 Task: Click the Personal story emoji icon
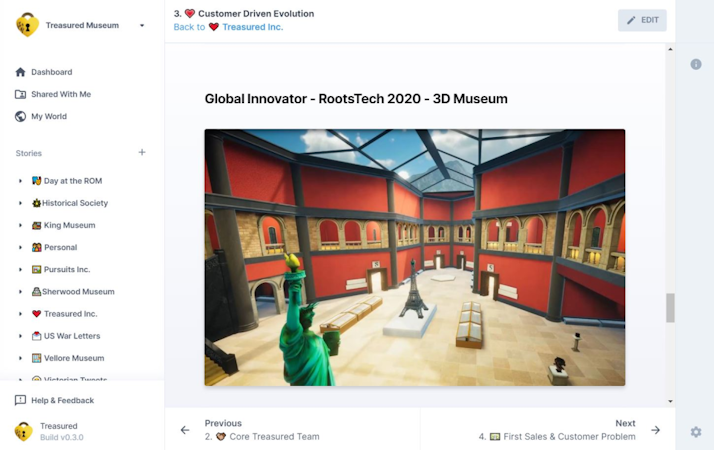(36, 247)
